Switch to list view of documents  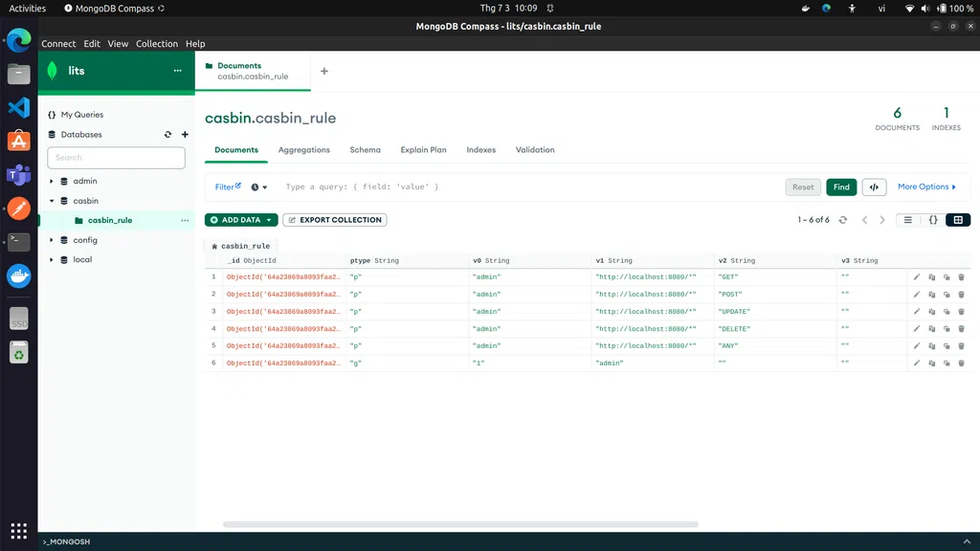pos(908,220)
